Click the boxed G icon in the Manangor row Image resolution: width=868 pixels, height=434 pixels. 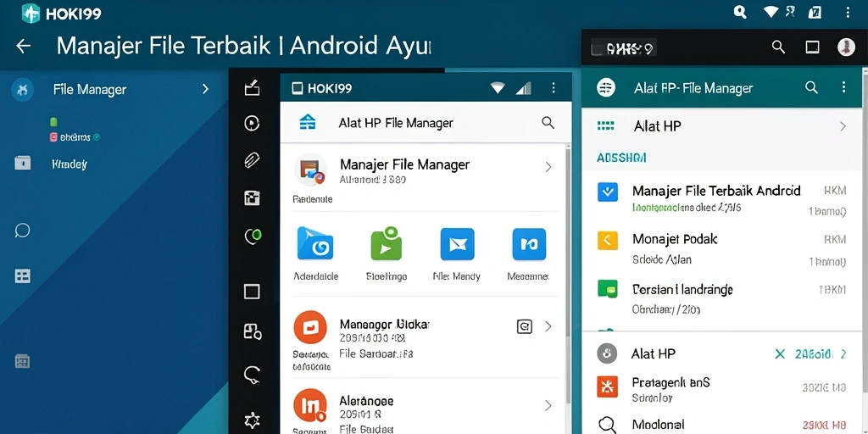[524, 326]
